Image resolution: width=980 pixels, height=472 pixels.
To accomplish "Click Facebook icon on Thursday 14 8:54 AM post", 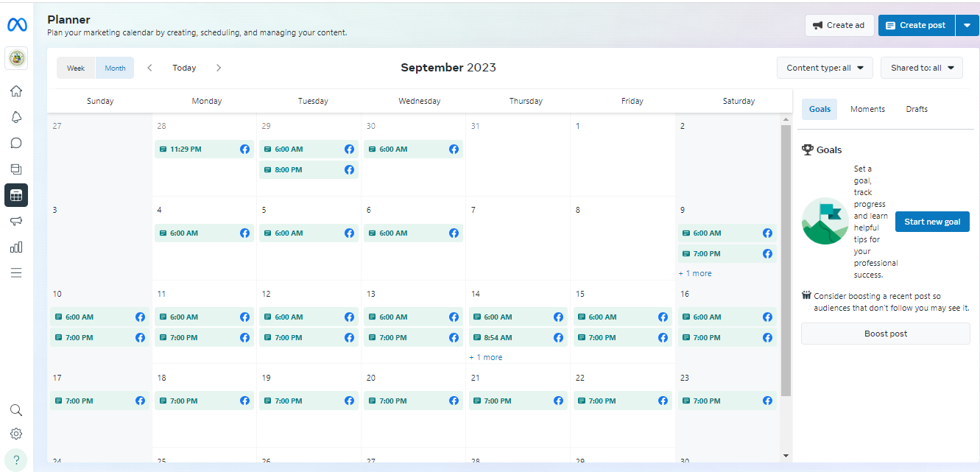I will [558, 337].
